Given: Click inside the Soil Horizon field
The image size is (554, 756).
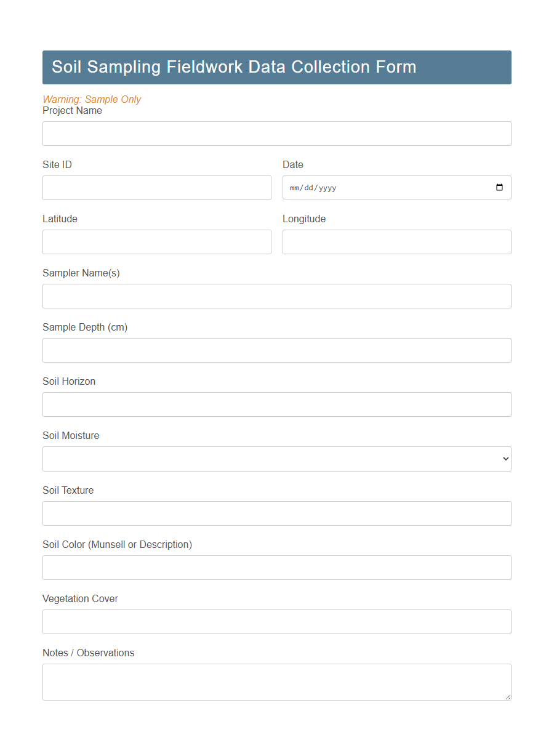Looking at the screenshot, I should click(277, 404).
